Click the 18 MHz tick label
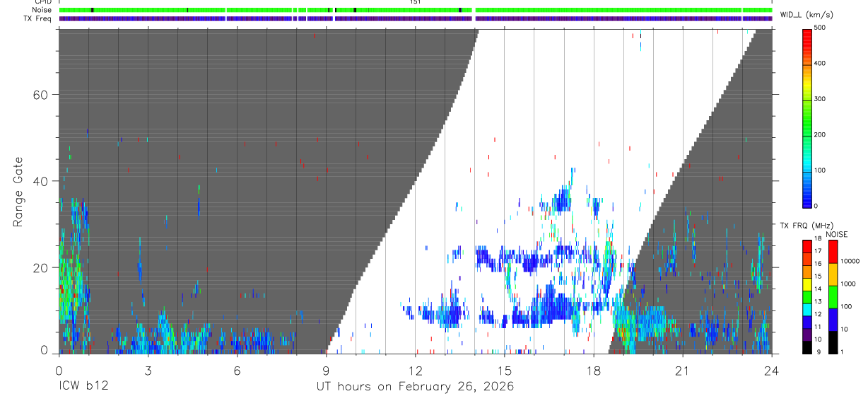This screenshot has height=401, width=868. [817, 239]
